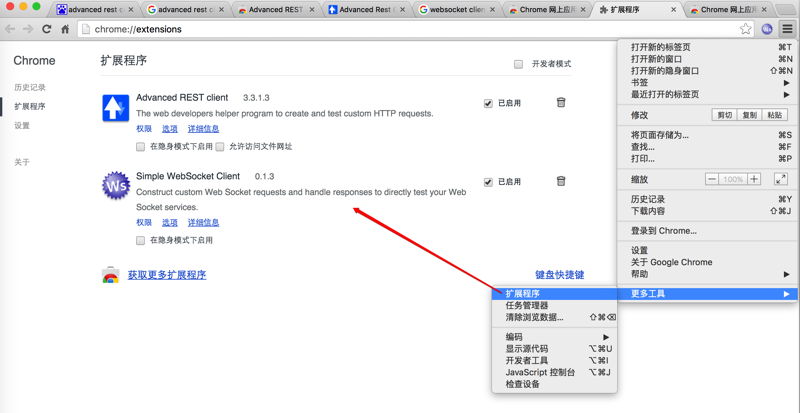Open 关于 in the sidebar
Screen dimensions: 800x413
pos(22,162)
